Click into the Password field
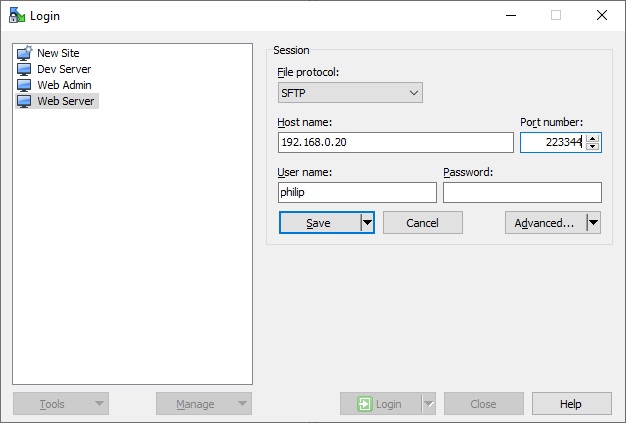The width and height of the screenshot is (626, 423). pos(522,192)
